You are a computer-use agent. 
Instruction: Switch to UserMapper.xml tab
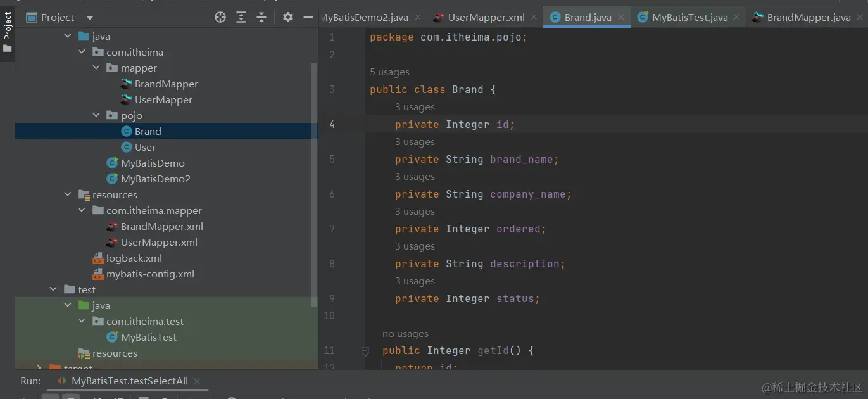point(486,17)
